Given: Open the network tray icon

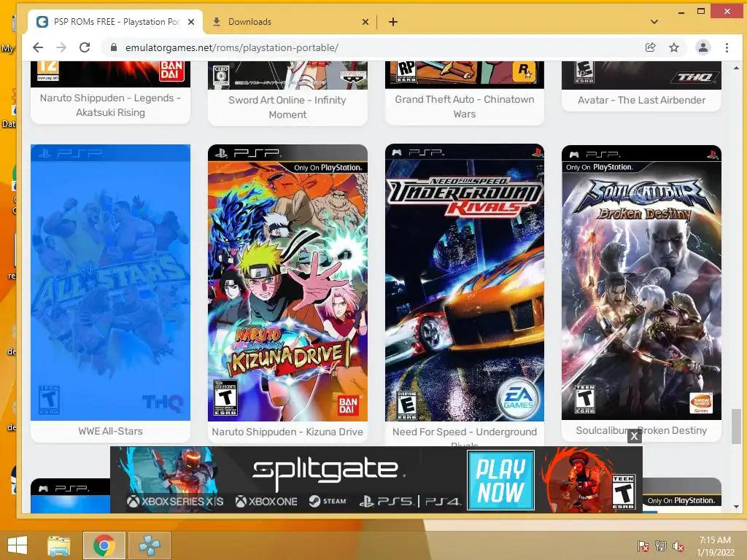Looking at the screenshot, I should (661, 545).
